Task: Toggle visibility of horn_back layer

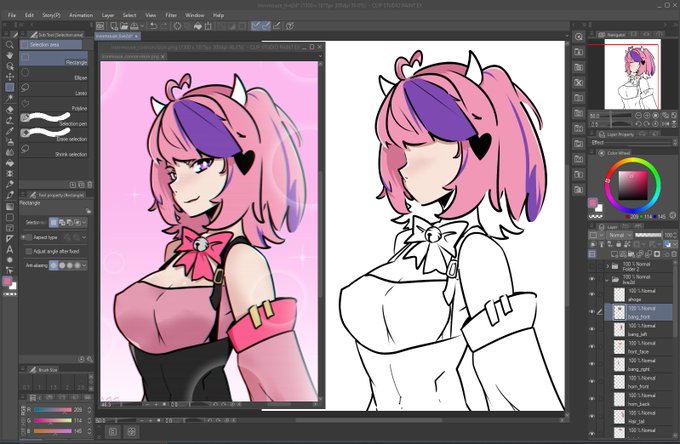Action: (x=592, y=399)
